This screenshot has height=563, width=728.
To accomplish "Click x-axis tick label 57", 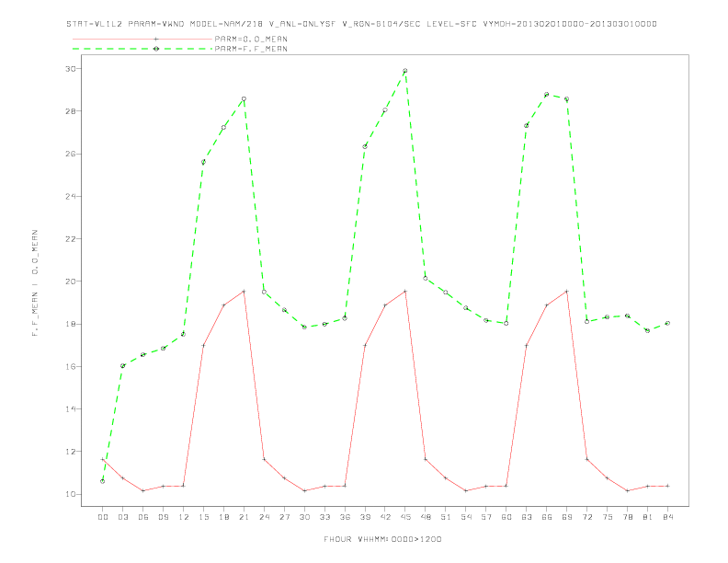I will (x=485, y=517).
